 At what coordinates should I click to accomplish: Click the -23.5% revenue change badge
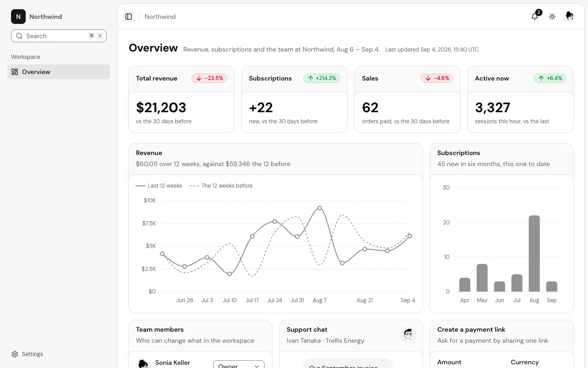coord(209,78)
